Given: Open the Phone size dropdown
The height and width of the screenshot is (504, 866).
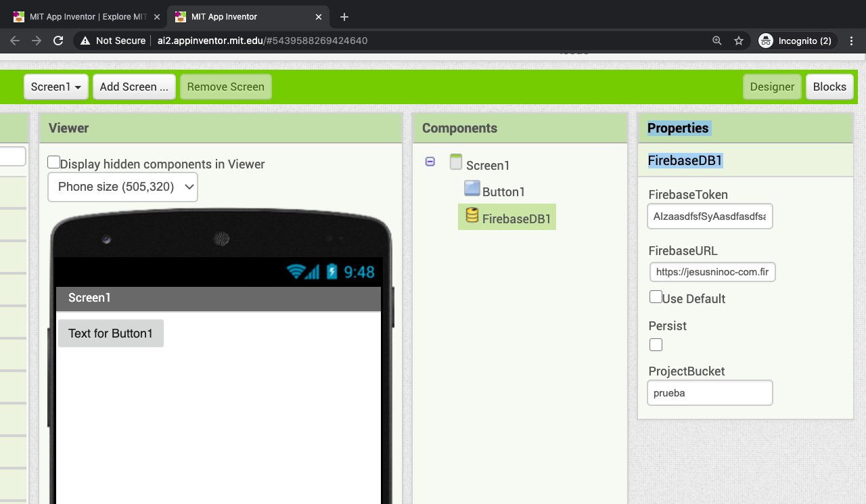Looking at the screenshot, I should coord(122,187).
